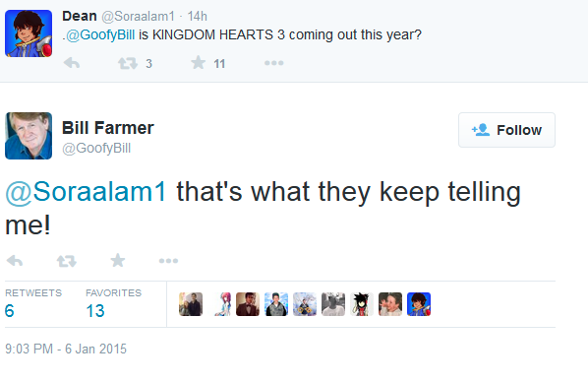588x382 pixels.
Task: Open Bill Farmer's profile photo
Action: coord(29,136)
